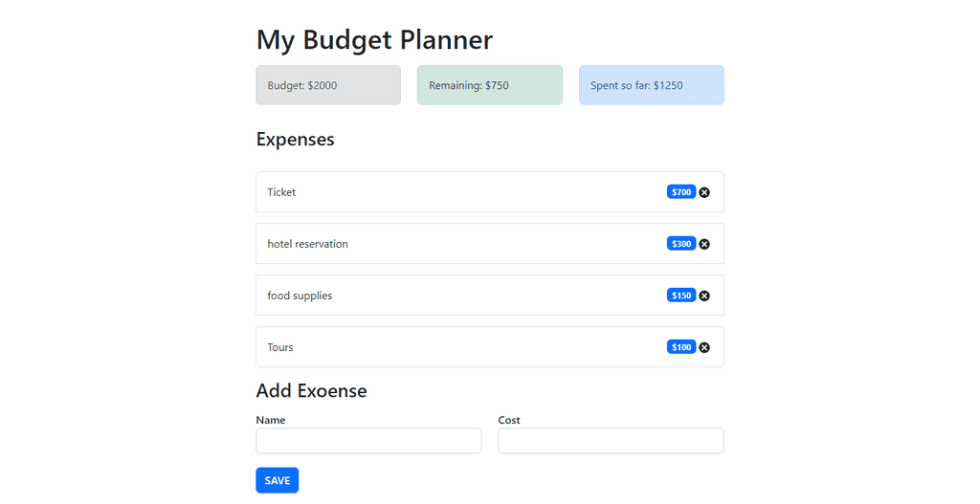
Task: Click the SAVE button
Action: [277, 480]
